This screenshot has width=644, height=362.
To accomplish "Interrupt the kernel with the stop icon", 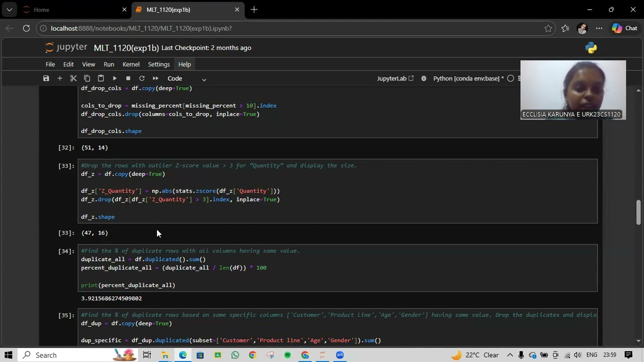I will tap(128, 78).
